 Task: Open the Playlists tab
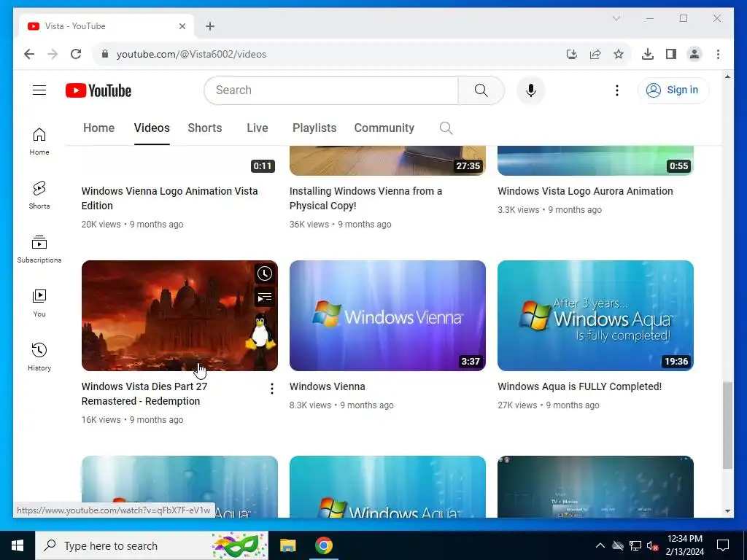(314, 128)
